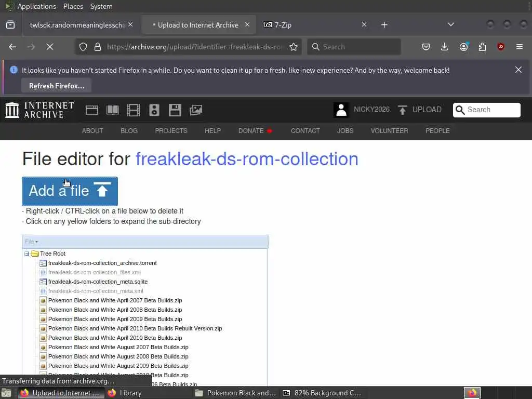This screenshot has width=532, height=399.
Task: Select freakleak-ds-rom-collection_archive.torrent file
Action: [x=102, y=263]
